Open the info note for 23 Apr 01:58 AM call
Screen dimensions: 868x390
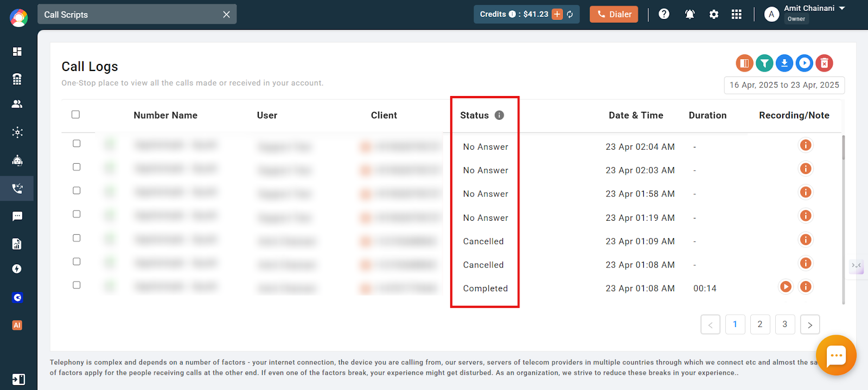click(806, 192)
